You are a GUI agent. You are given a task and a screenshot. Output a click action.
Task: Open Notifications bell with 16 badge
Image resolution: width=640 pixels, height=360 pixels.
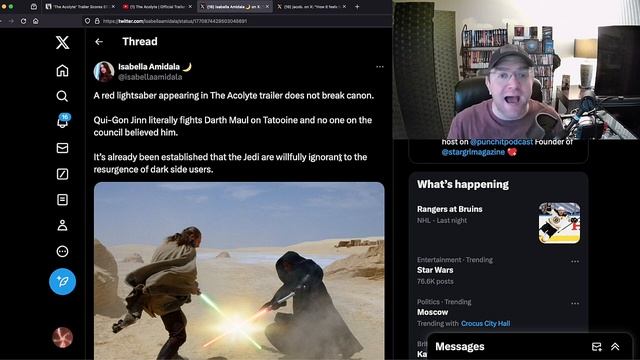click(x=63, y=121)
